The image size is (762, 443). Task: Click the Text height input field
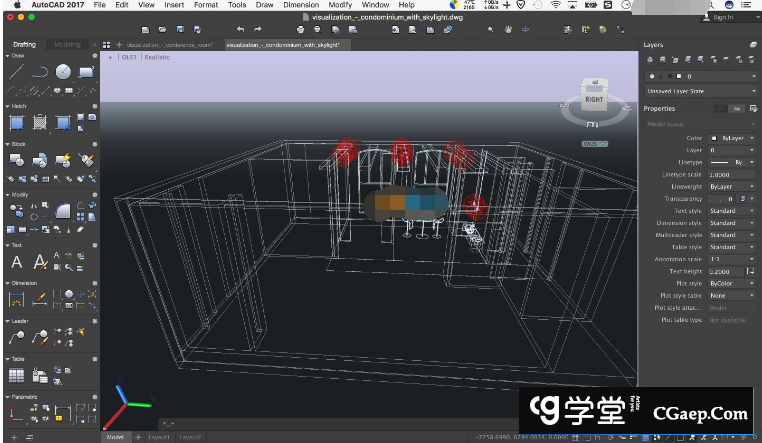click(x=726, y=271)
